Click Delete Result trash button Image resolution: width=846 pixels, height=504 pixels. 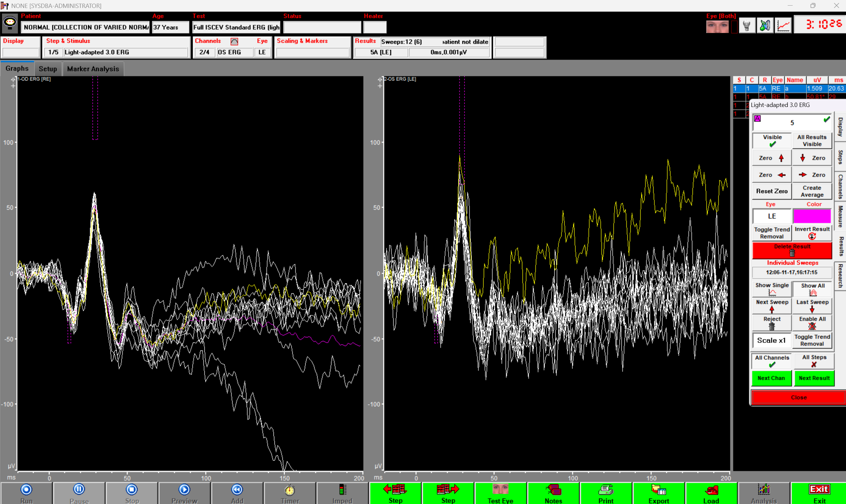[792, 250]
